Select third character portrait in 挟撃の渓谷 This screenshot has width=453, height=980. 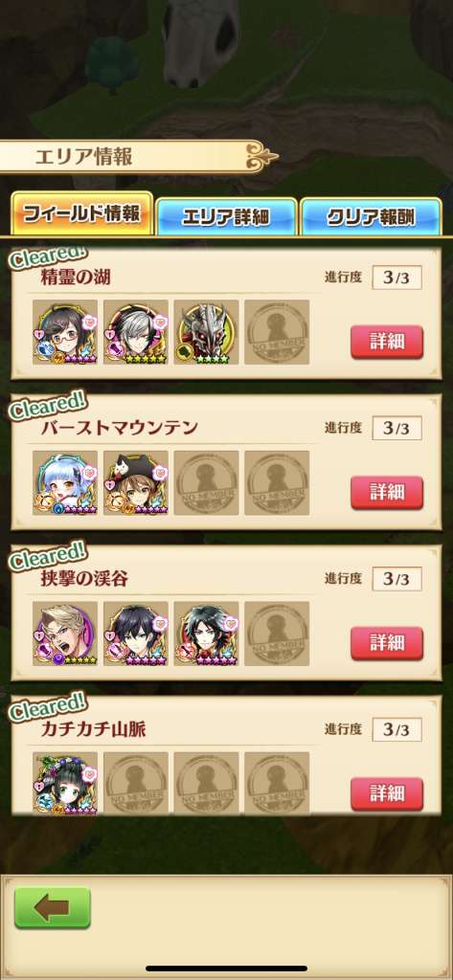[207, 634]
